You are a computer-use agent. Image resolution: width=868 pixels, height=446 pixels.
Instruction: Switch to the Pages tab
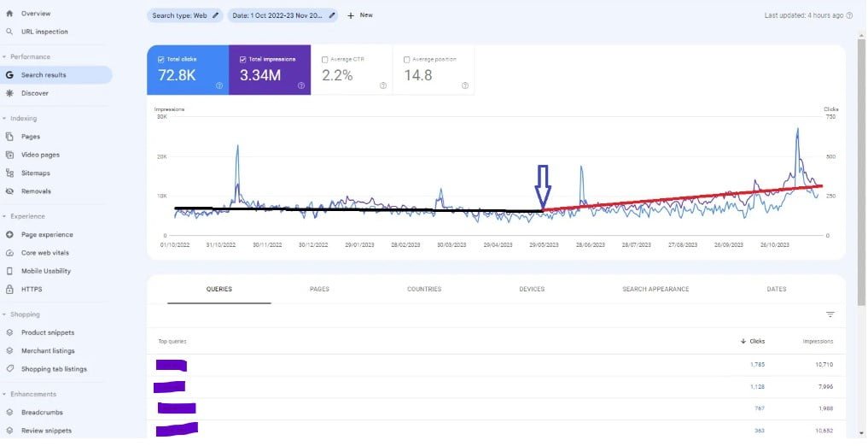pyautogui.click(x=319, y=289)
